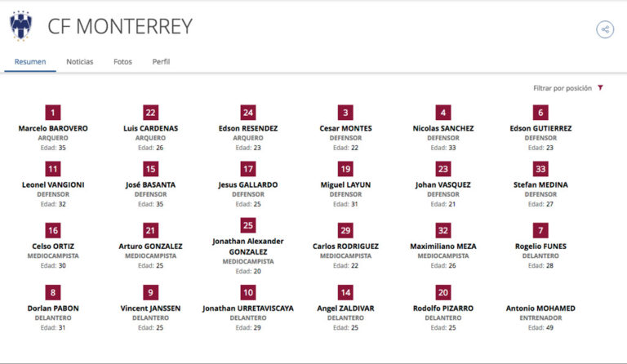Open the Fotos tab
Screen dimensions: 627x364
[x=122, y=62]
